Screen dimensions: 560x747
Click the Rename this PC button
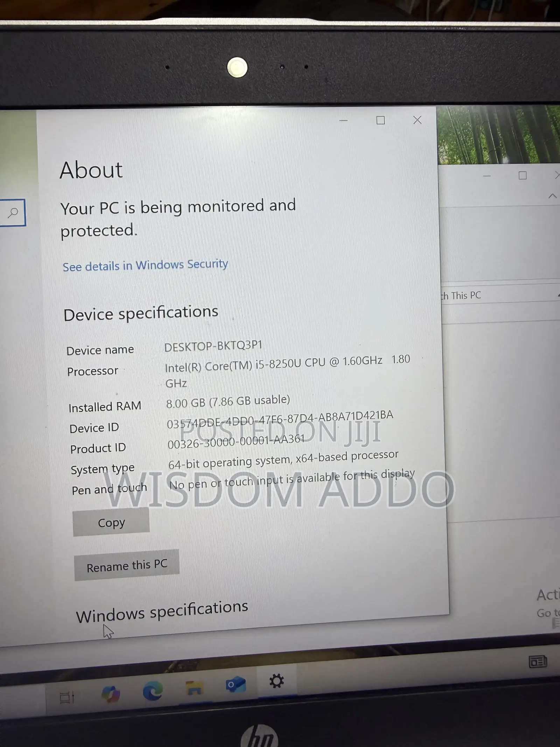[x=127, y=566]
